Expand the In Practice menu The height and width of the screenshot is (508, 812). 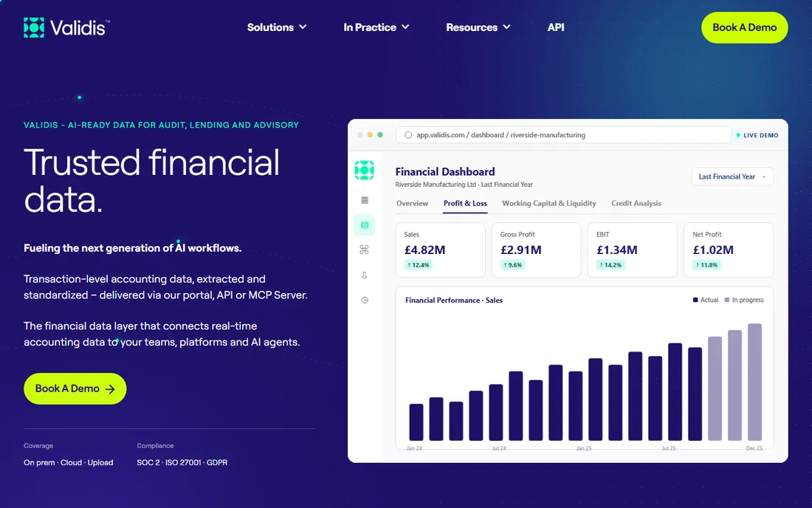376,27
